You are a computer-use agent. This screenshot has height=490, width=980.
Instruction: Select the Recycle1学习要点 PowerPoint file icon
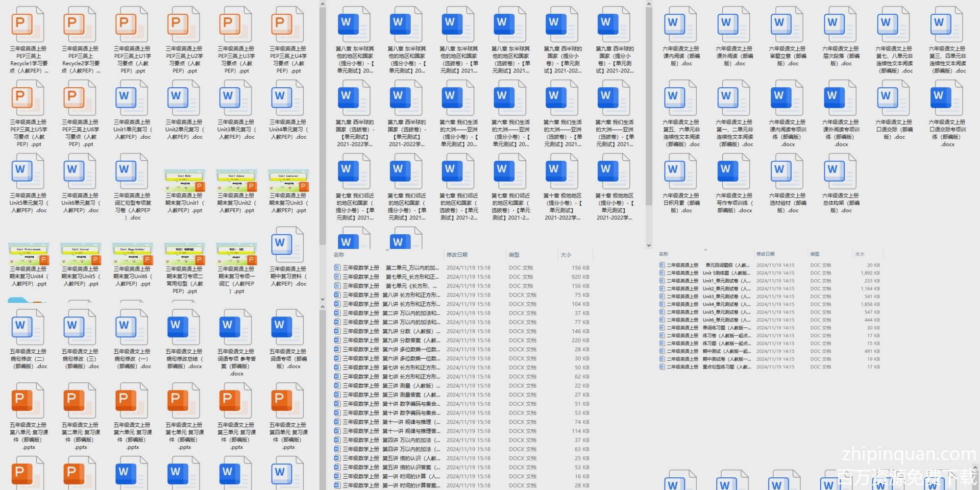[27, 25]
